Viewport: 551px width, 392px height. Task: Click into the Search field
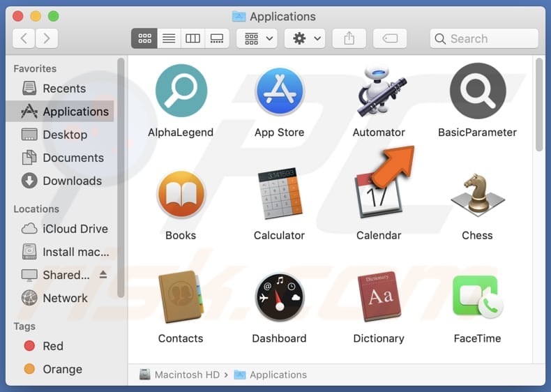[x=484, y=38]
